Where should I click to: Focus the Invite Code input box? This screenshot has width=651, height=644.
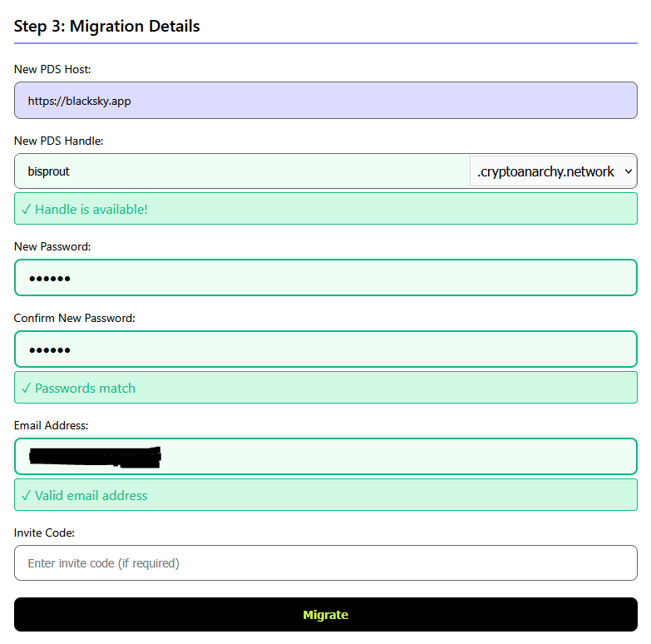pyautogui.click(x=325, y=563)
